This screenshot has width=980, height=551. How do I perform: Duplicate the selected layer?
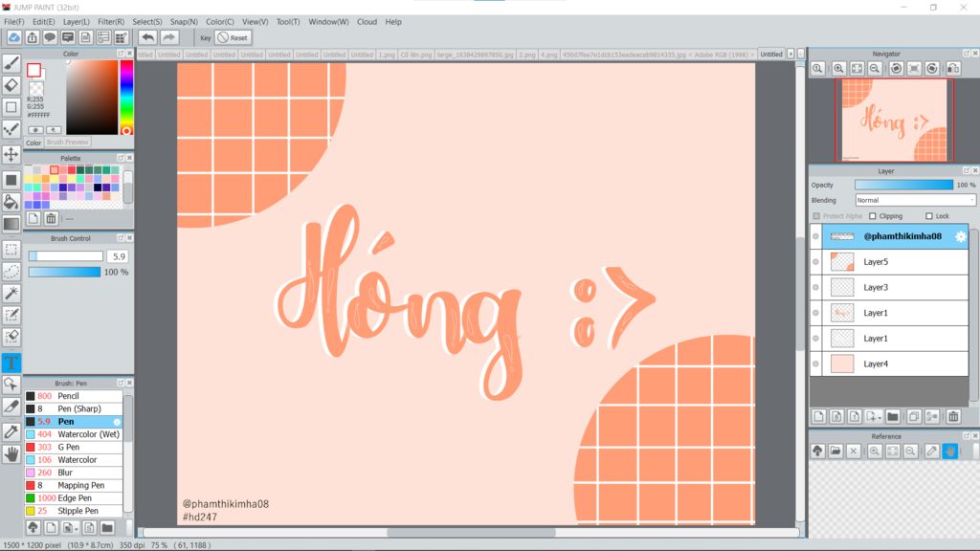[914, 416]
